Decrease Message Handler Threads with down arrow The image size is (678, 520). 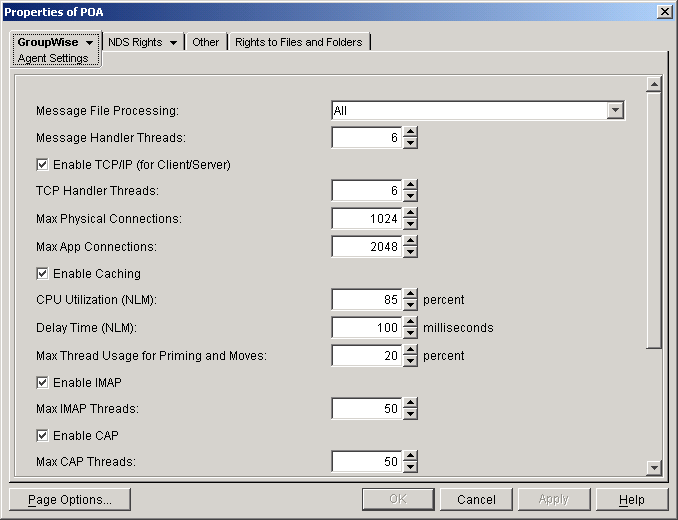pos(410,143)
